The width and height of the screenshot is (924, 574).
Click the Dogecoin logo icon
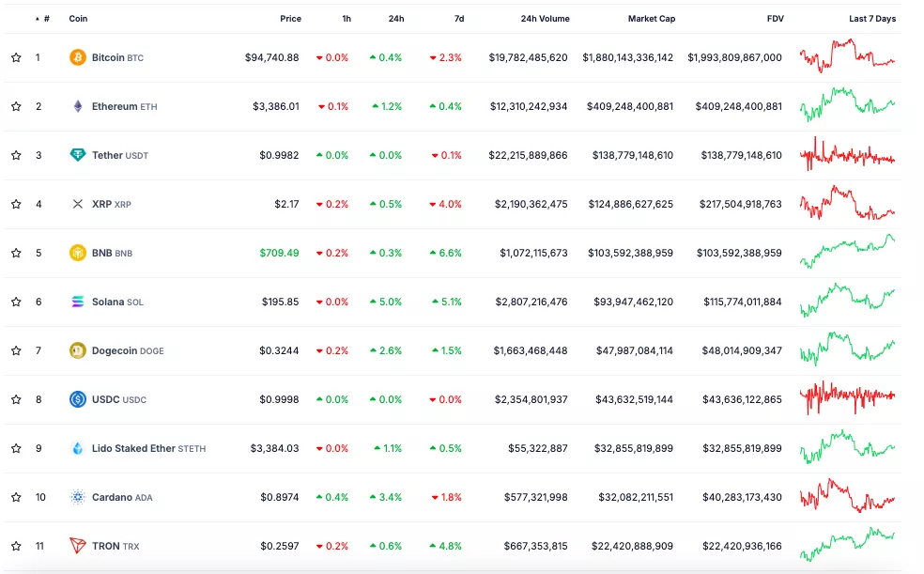pyautogui.click(x=78, y=350)
